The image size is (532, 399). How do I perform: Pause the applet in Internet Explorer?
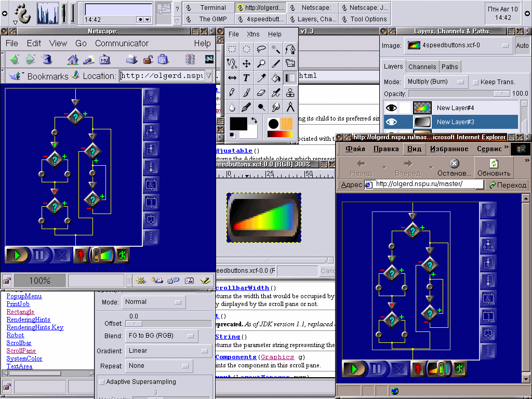[x=377, y=369]
